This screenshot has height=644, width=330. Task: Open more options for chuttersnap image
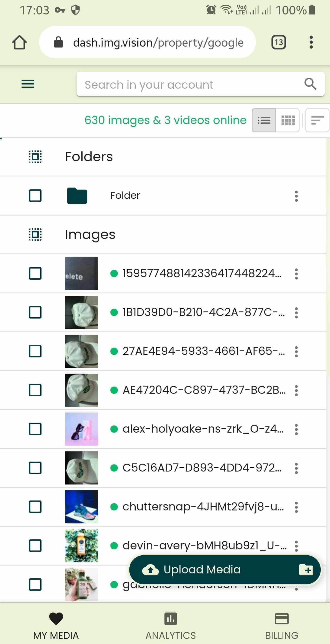point(296,507)
